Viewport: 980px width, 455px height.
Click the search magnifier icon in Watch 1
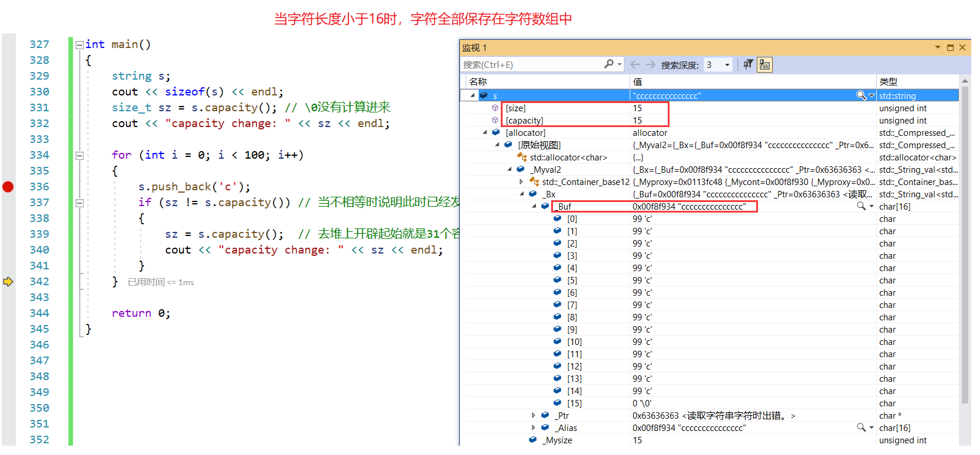[x=609, y=64]
